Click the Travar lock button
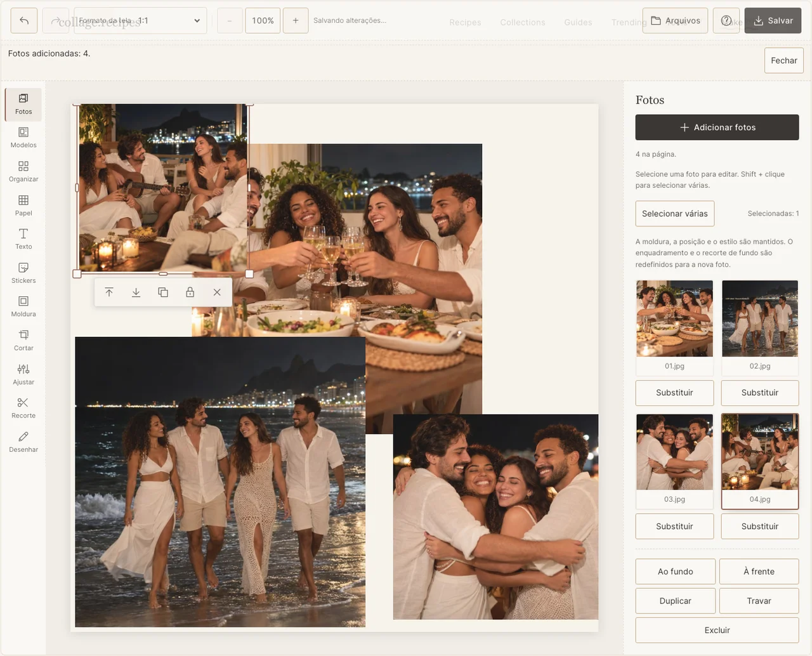The width and height of the screenshot is (812, 656). click(x=759, y=601)
